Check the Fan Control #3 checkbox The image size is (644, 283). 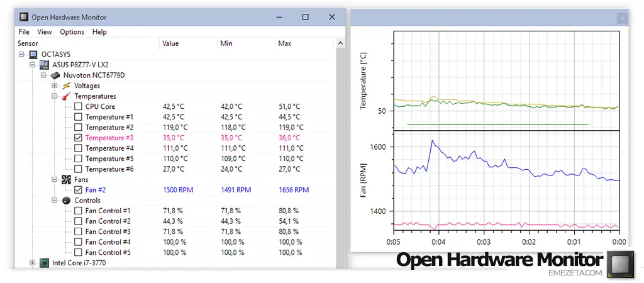(x=78, y=231)
